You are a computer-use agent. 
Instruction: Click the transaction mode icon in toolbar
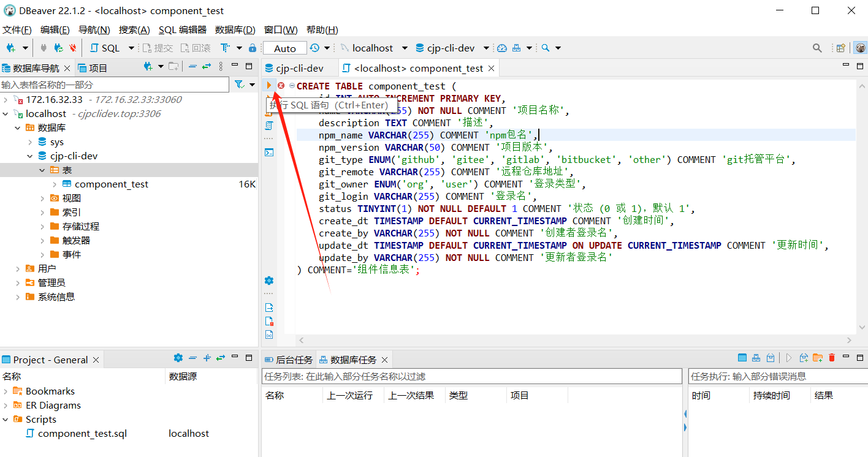point(225,48)
